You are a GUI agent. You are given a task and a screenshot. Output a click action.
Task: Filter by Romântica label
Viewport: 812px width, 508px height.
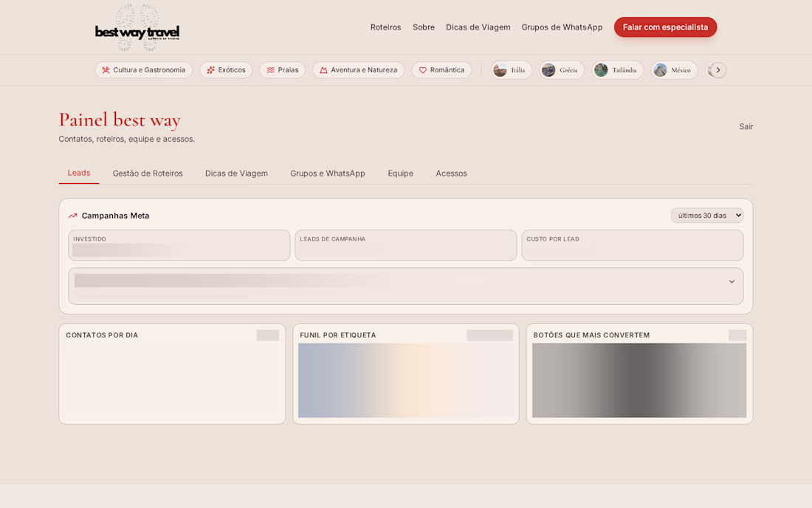[447, 70]
